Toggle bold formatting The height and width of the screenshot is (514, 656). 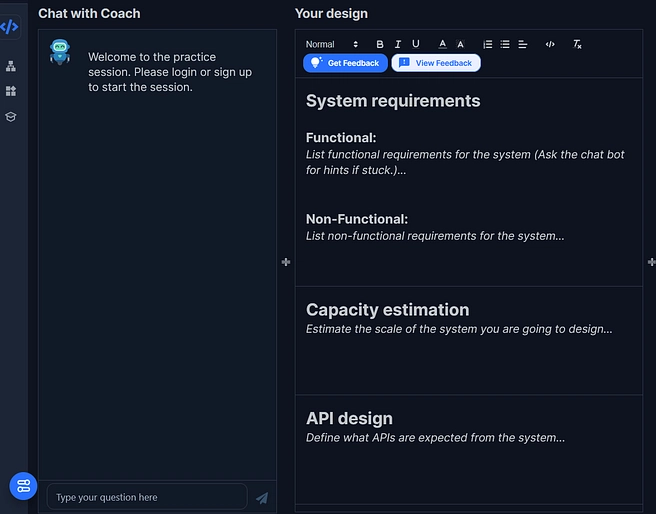tap(379, 44)
